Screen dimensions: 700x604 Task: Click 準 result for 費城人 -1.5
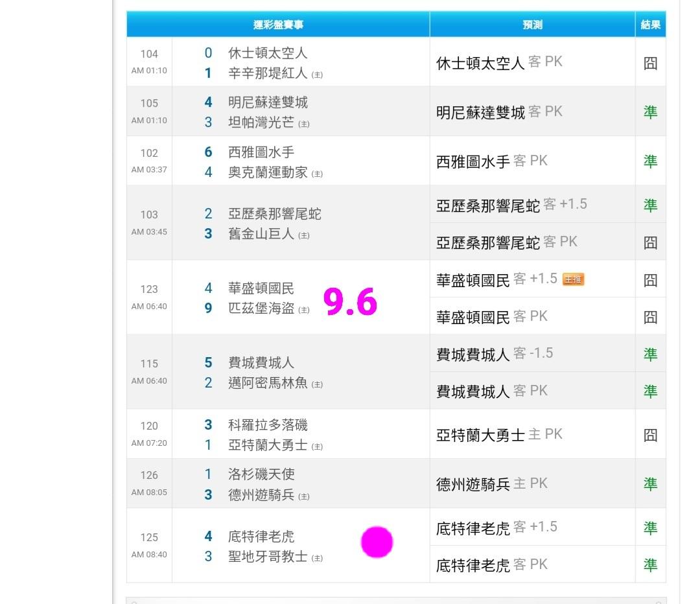(651, 354)
